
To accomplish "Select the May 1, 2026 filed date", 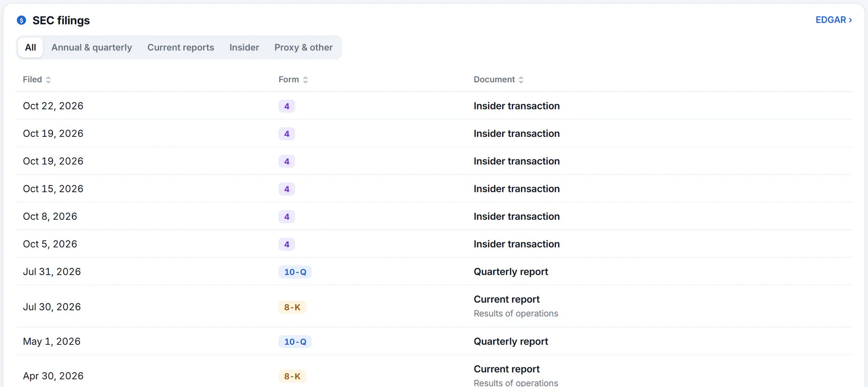I will click(52, 342).
